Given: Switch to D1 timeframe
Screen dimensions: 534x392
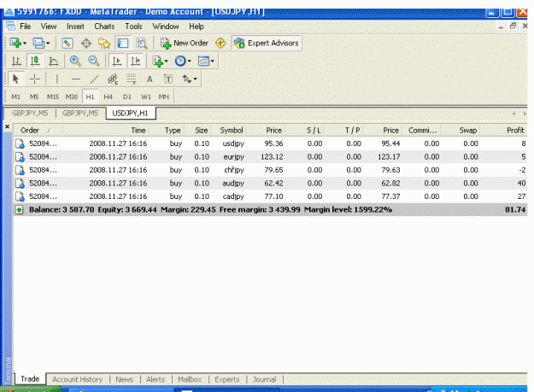Looking at the screenshot, I should [126, 97].
